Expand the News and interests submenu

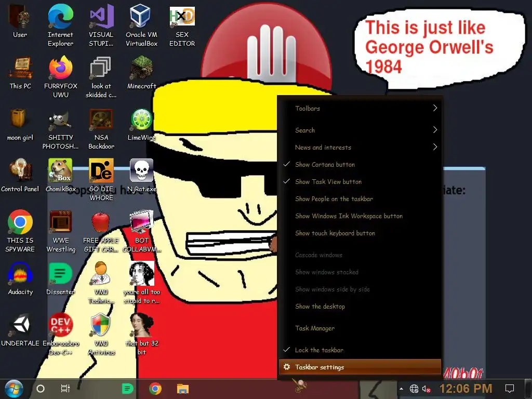(x=360, y=147)
